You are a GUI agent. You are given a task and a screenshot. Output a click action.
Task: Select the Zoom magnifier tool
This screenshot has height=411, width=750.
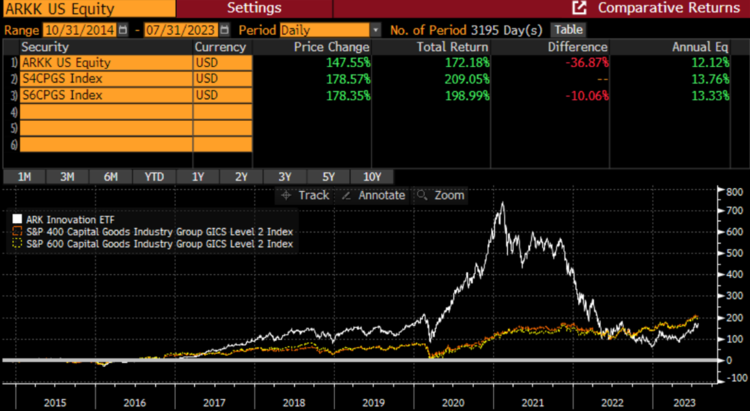(423, 195)
